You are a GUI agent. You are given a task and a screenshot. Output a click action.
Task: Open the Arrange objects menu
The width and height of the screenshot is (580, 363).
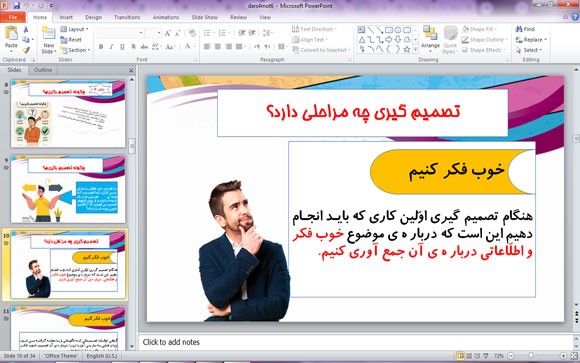point(430,38)
